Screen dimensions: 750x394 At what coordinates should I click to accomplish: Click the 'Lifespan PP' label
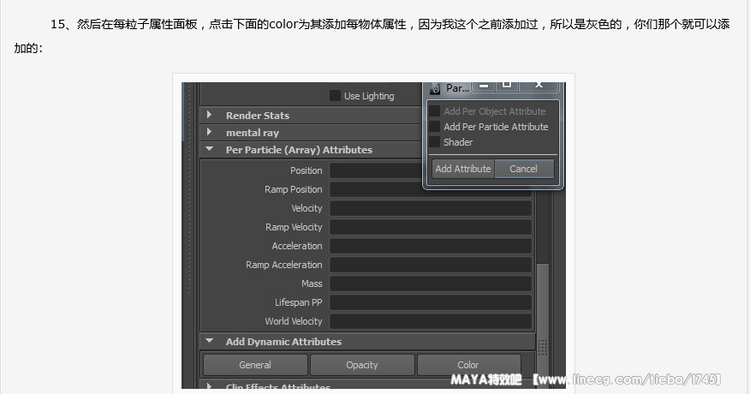tap(298, 302)
